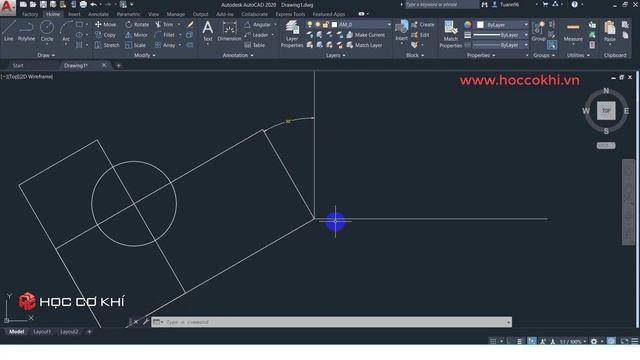Expand the Block panel
The width and height of the screenshot is (640, 360).
click(x=415, y=55)
